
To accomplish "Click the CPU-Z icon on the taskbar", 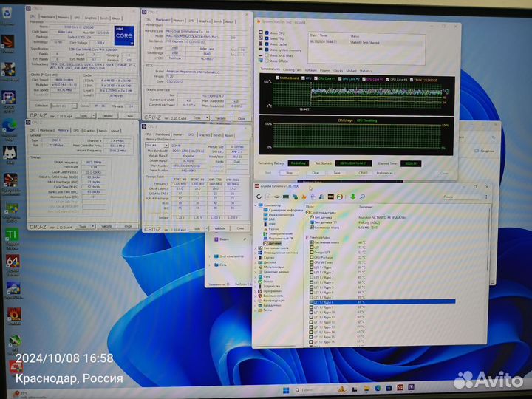I will point(411,387).
